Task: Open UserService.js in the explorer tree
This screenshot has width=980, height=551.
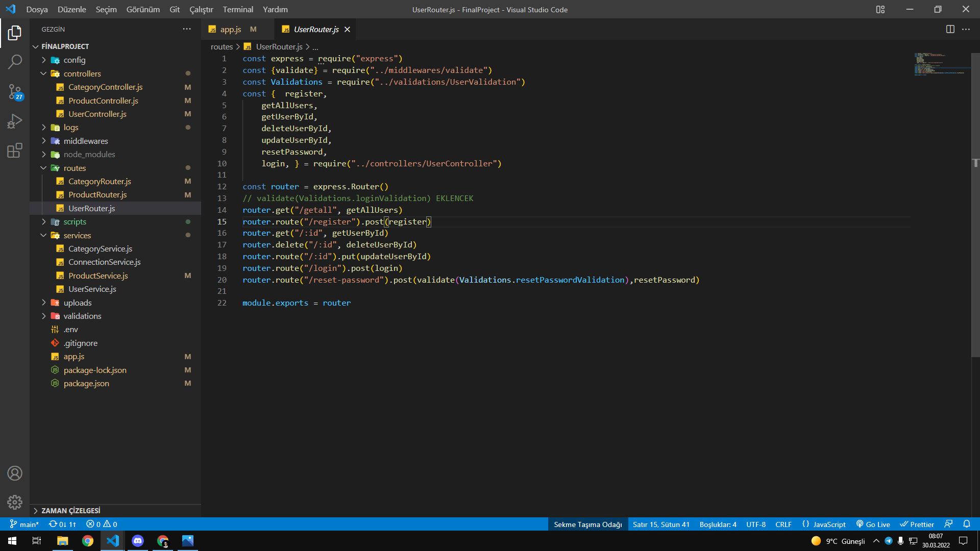Action: tap(92, 289)
